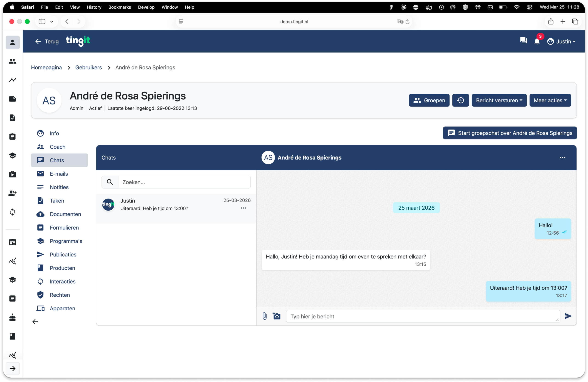Open Safari History menu
Screen dimensions: 588x382
[x=94, y=7]
